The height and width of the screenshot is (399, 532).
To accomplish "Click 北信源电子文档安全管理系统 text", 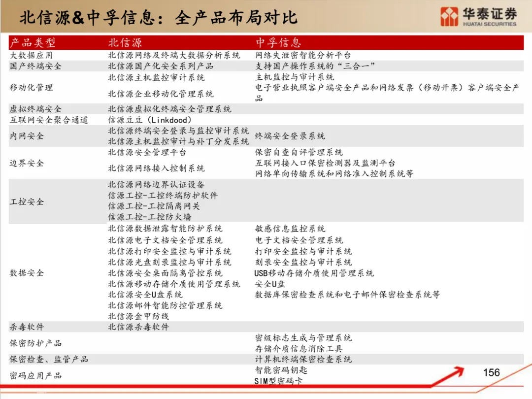I will click(x=165, y=240).
